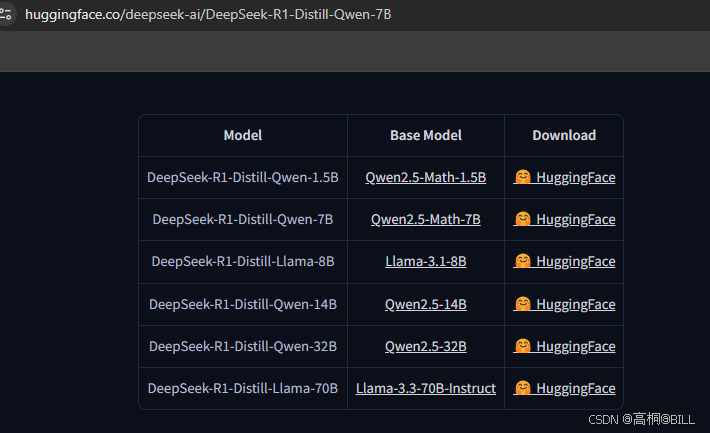Image resolution: width=710 pixels, height=433 pixels.
Task: Open the Qwen2.5-Math-7B base model link
Action: 426,219
